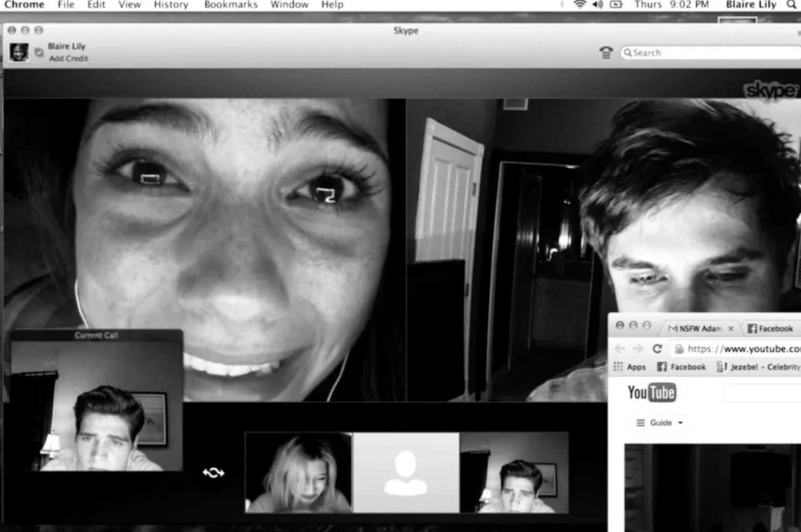Open the Bookmarks menu
801x532 pixels.
[230, 5]
